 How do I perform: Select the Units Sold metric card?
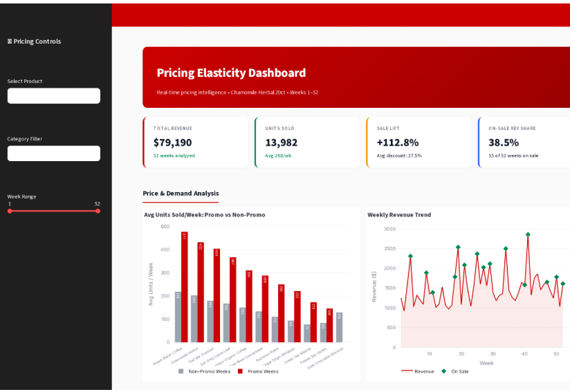click(x=308, y=142)
